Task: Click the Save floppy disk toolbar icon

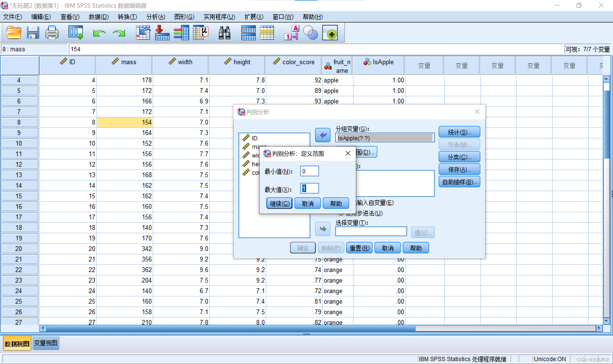Action: (x=33, y=33)
